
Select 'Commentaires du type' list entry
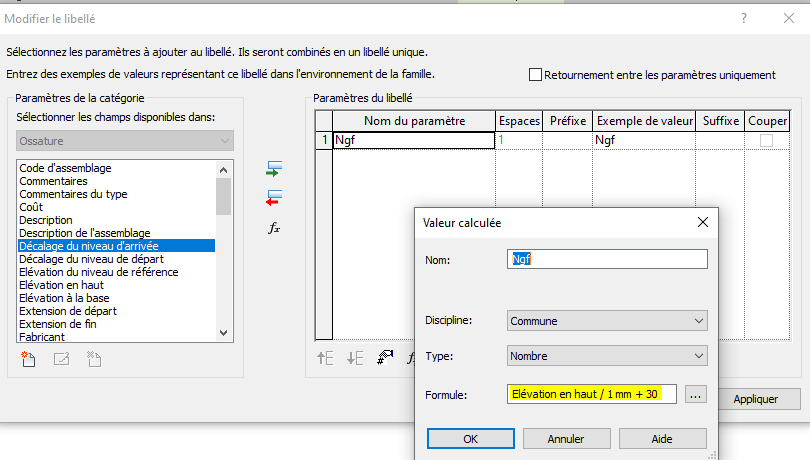tap(73, 194)
